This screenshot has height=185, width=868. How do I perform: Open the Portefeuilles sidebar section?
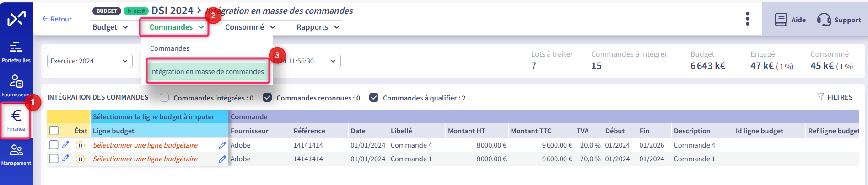pyautogui.click(x=16, y=52)
